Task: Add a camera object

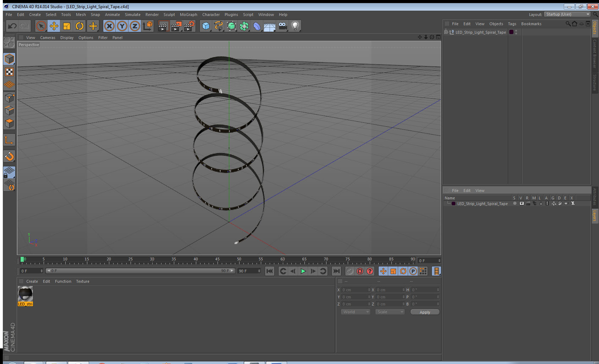Action: 282,26
